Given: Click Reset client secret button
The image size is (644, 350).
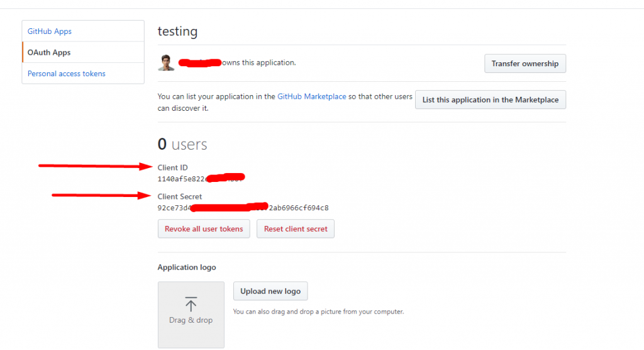Looking at the screenshot, I should coord(296,229).
